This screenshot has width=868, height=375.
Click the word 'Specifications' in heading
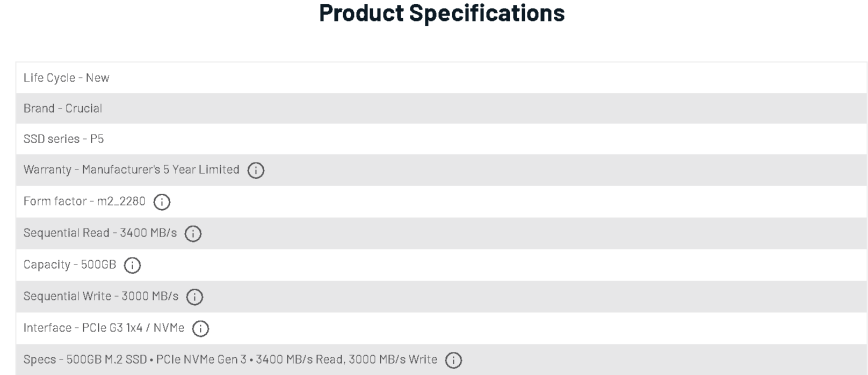tap(487, 13)
